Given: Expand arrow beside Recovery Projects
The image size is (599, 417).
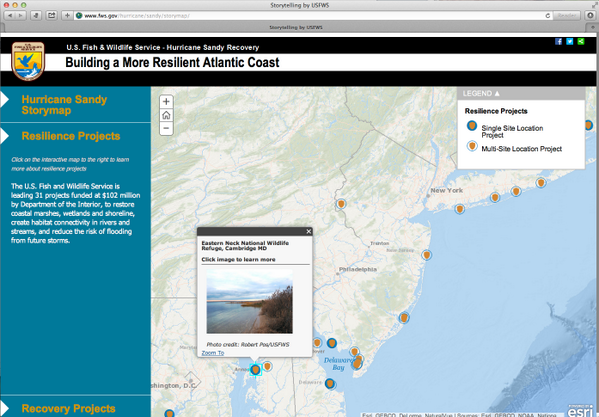Looking at the screenshot, I should [x=5, y=409].
